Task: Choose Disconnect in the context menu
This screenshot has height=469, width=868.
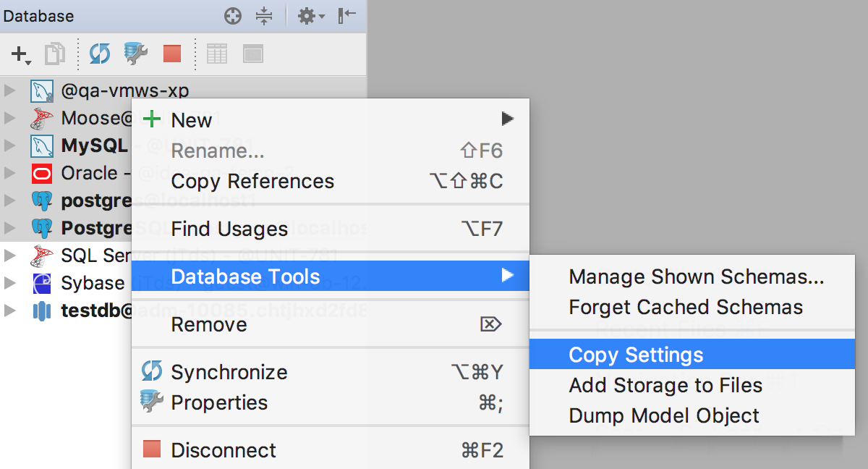Action: [330, 450]
